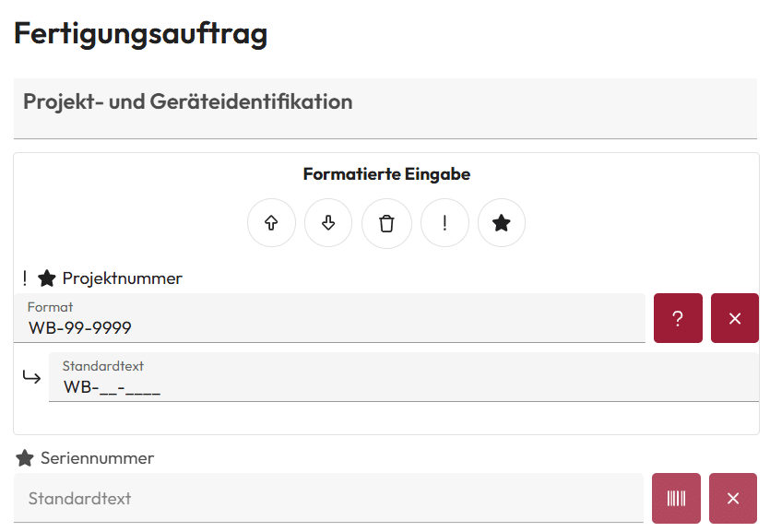Toggle the star beside the Seriennummer label
The height and width of the screenshot is (532, 770).
[25, 457]
